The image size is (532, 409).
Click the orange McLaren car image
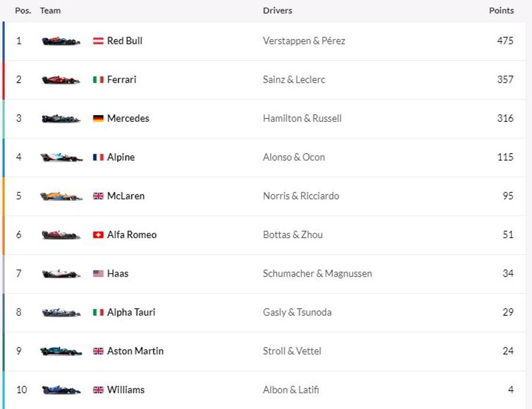(61, 196)
